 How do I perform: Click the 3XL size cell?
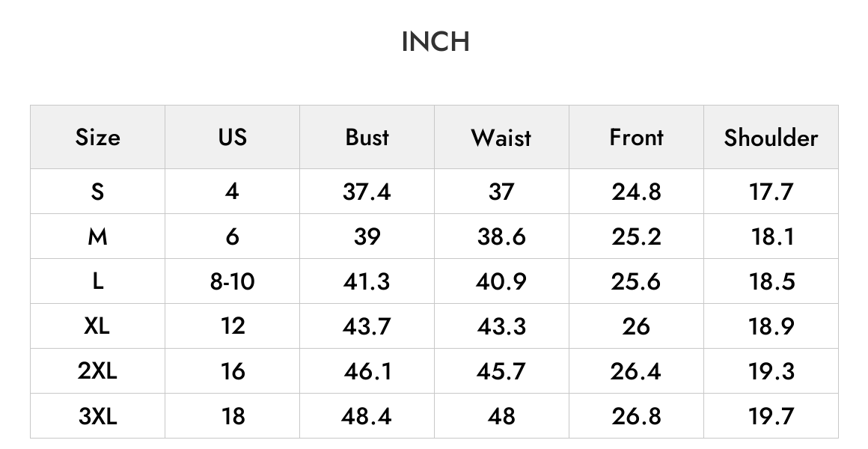[97, 416]
